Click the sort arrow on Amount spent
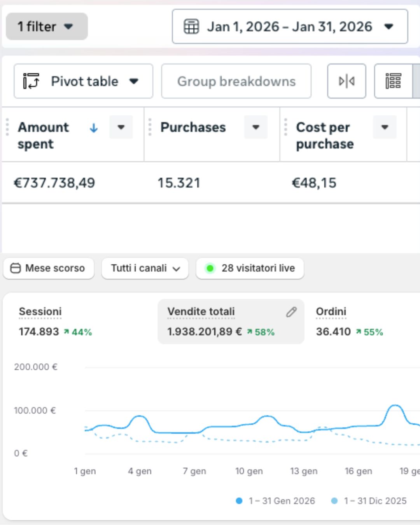This screenshot has height=525, width=420. point(94,128)
